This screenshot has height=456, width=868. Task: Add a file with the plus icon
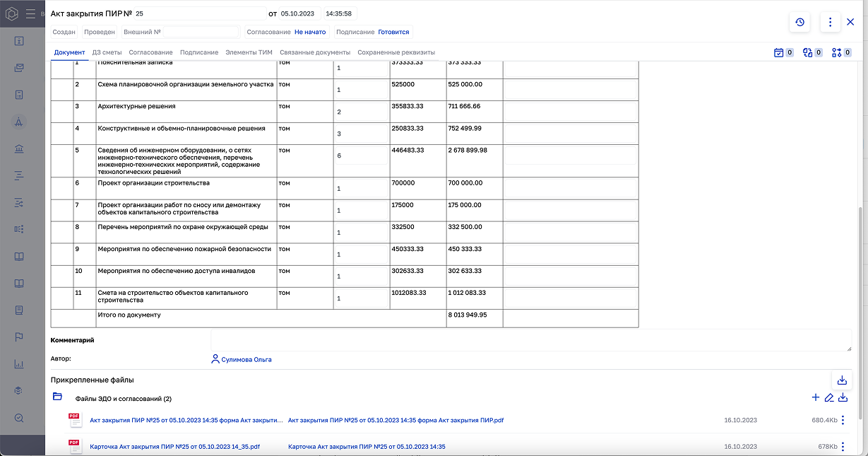click(816, 398)
